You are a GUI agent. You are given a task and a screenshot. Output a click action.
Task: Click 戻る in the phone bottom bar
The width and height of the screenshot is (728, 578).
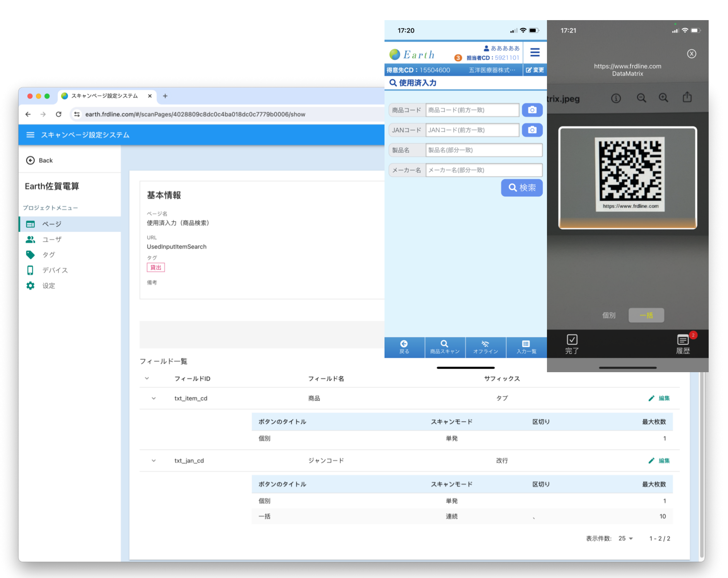click(x=404, y=347)
